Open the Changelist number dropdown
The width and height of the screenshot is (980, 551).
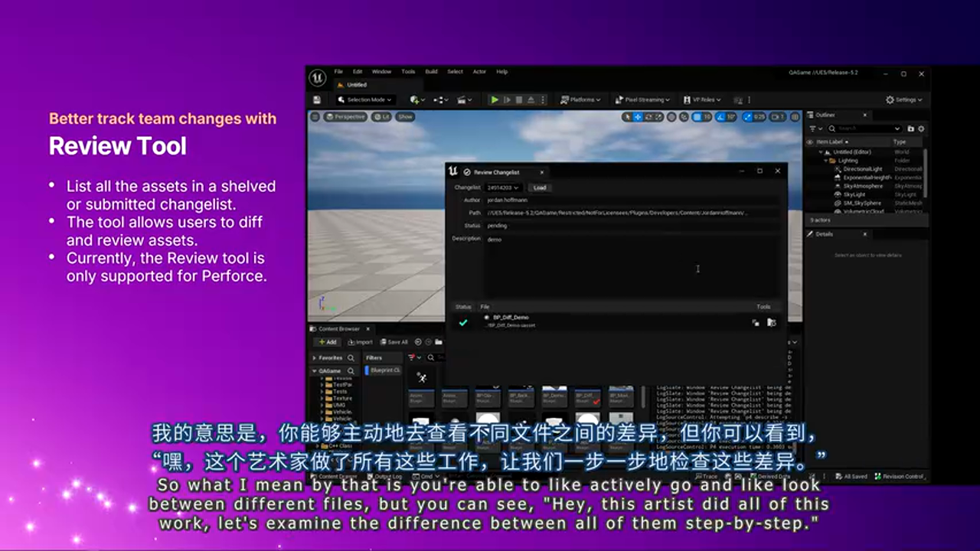click(x=503, y=187)
